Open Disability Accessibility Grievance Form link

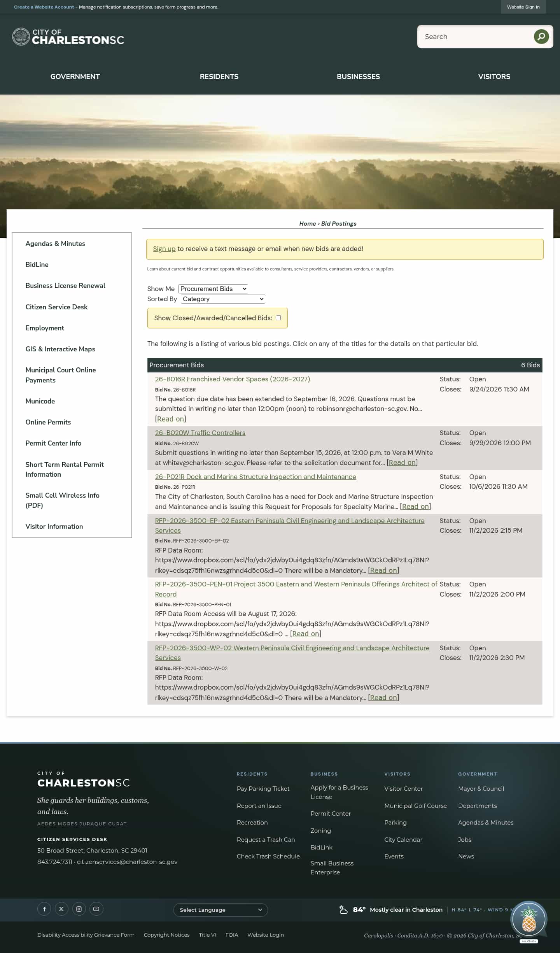click(86, 935)
